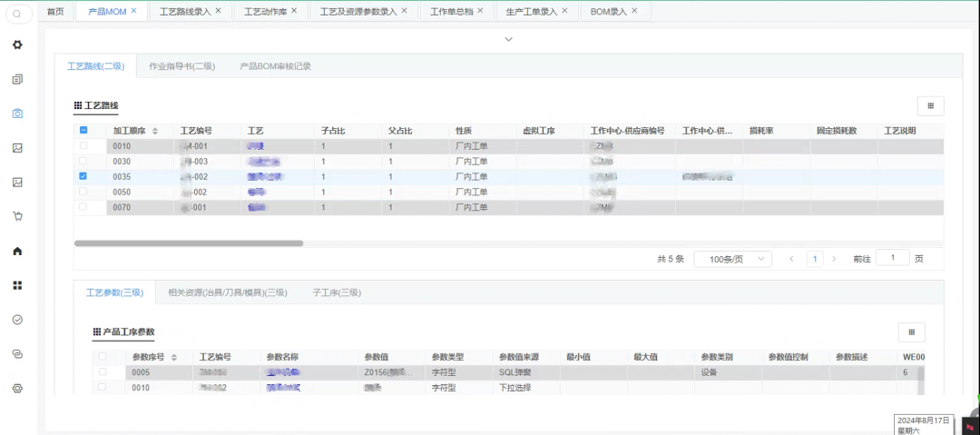Close the 工艺动作库 tab

click(x=294, y=11)
